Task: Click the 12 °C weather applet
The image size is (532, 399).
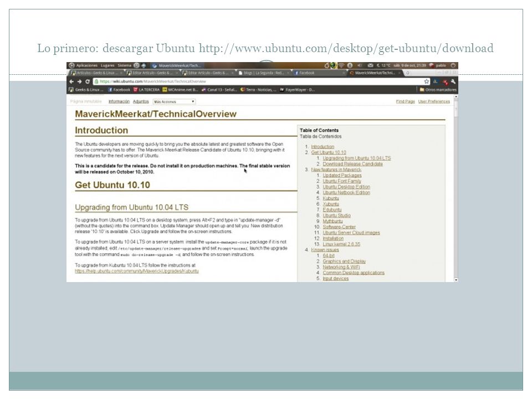Action: pyautogui.click(x=383, y=65)
